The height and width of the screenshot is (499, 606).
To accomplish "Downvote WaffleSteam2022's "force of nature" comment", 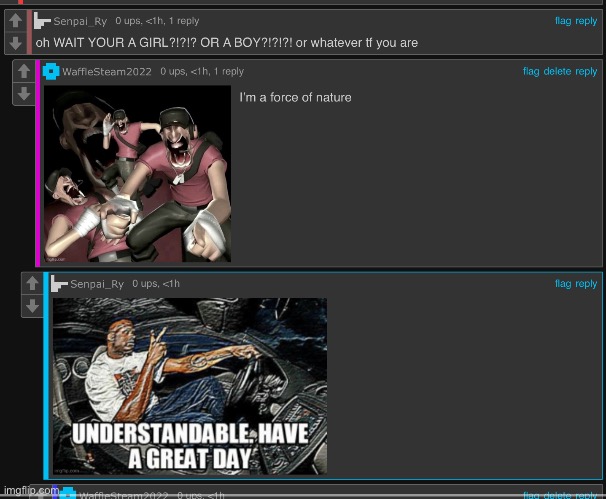I will (24, 94).
